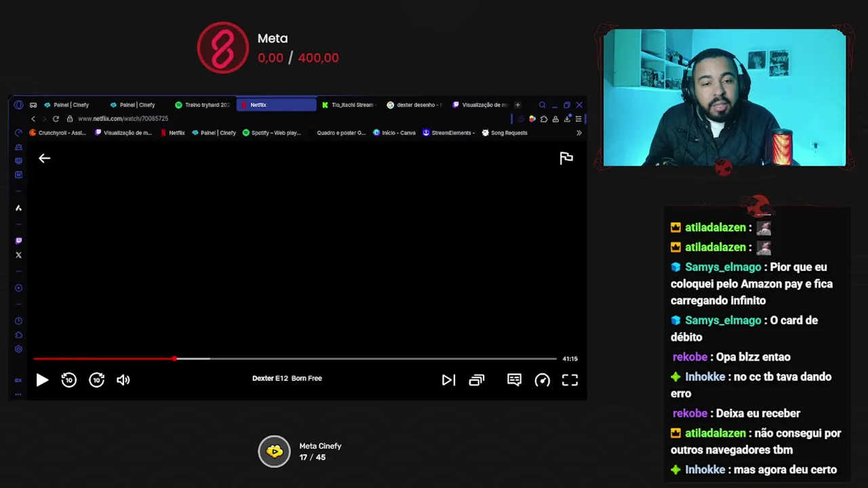This screenshot has height=488, width=868.
Task: Open Crunchyroll bookmark
Action: click(58, 133)
